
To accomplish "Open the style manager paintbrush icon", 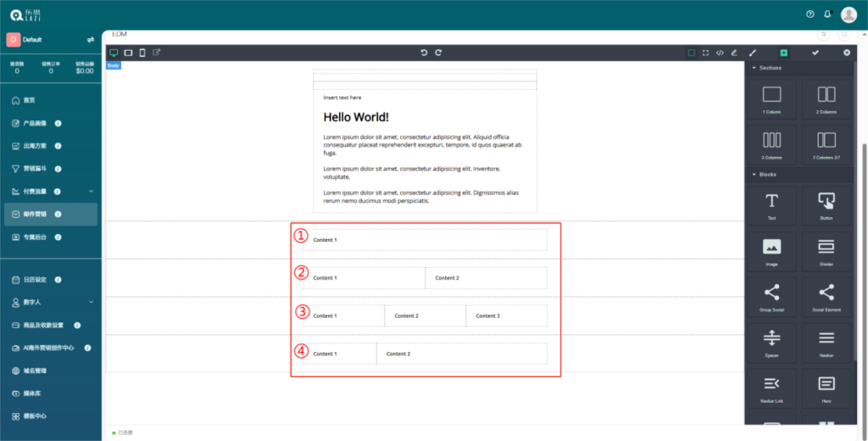I will coord(752,53).
